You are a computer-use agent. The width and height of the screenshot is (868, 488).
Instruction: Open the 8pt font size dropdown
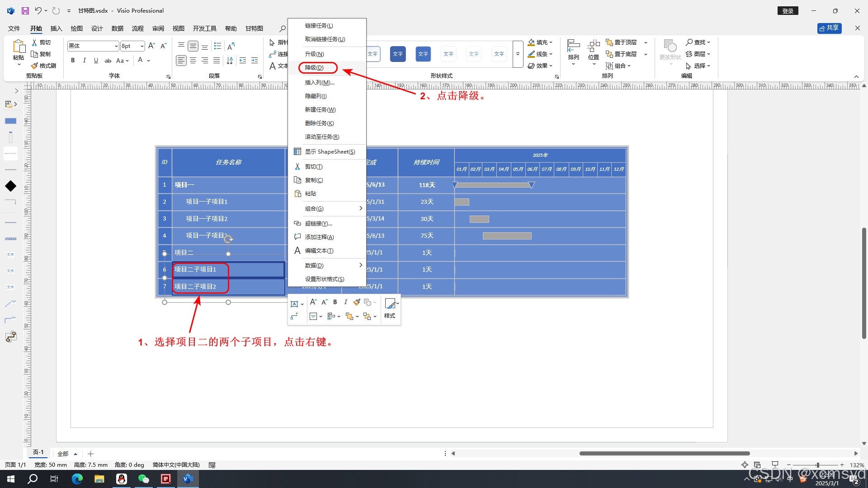click(x=142, y=46)
